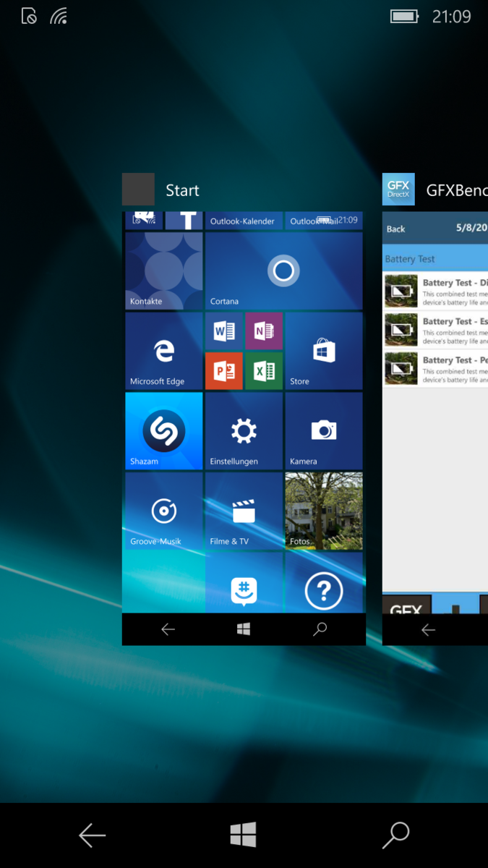
Task: Tap the system Windows Start button
Action: point(244,835)
